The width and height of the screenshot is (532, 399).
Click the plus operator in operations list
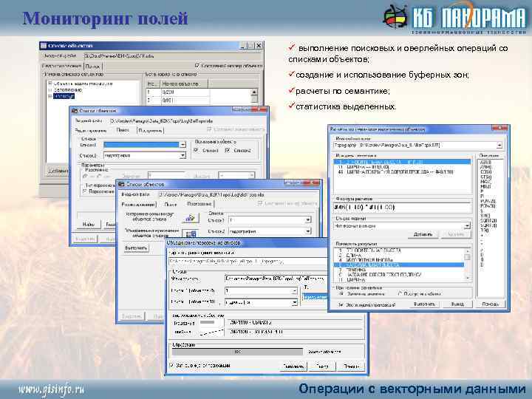(x=482, y=235)
